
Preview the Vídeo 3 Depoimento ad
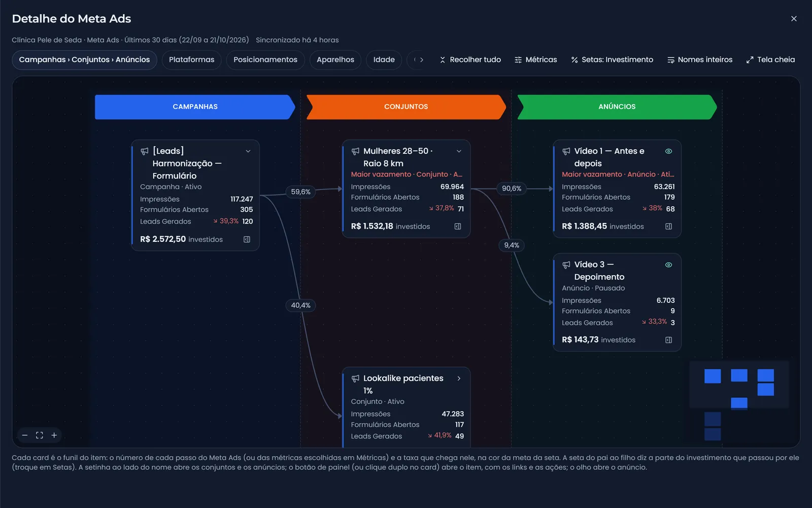tap(669, 265)
